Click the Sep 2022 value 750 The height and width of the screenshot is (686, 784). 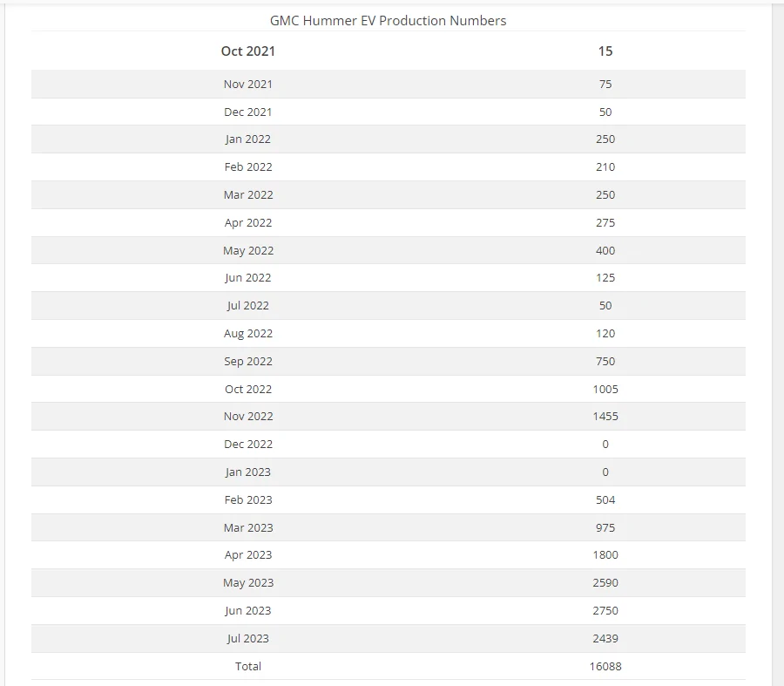[x=605, y=361]
